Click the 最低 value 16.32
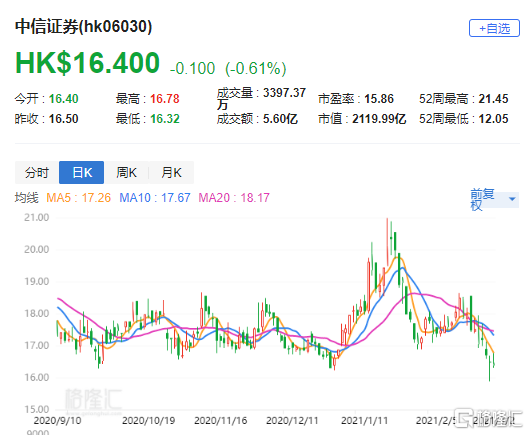 pos(165,119)
